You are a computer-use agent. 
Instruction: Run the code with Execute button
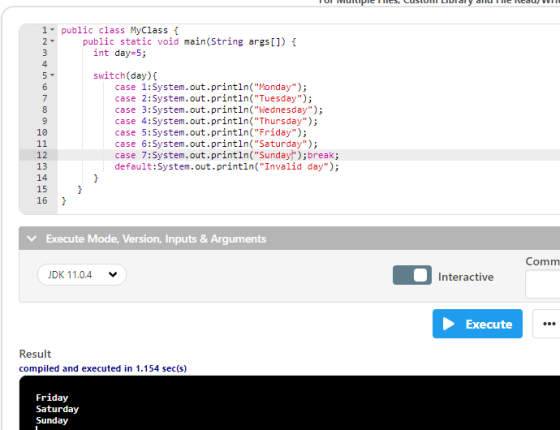(x=478, y=324)
